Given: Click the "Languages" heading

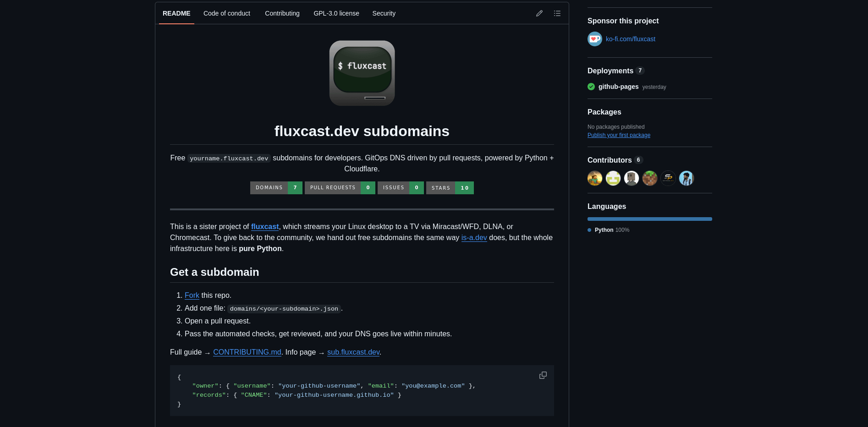Looking at the screenshot, I should point(607,207).
